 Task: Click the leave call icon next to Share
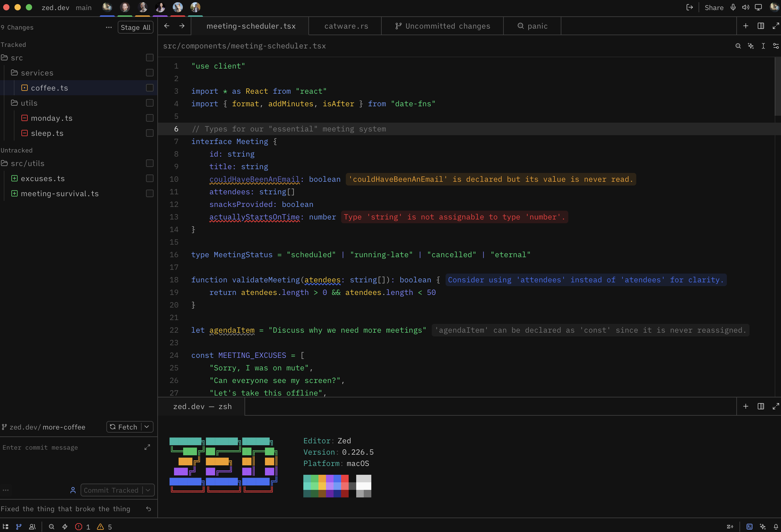tap(690, 8)
